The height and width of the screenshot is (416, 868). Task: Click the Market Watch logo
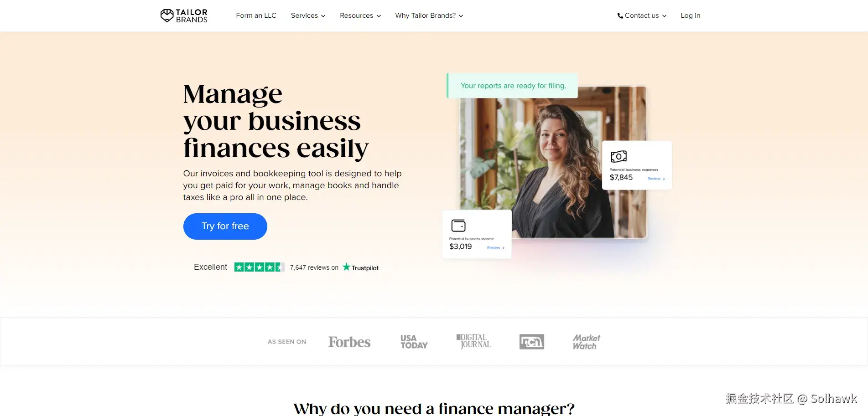tap(586, 342)
